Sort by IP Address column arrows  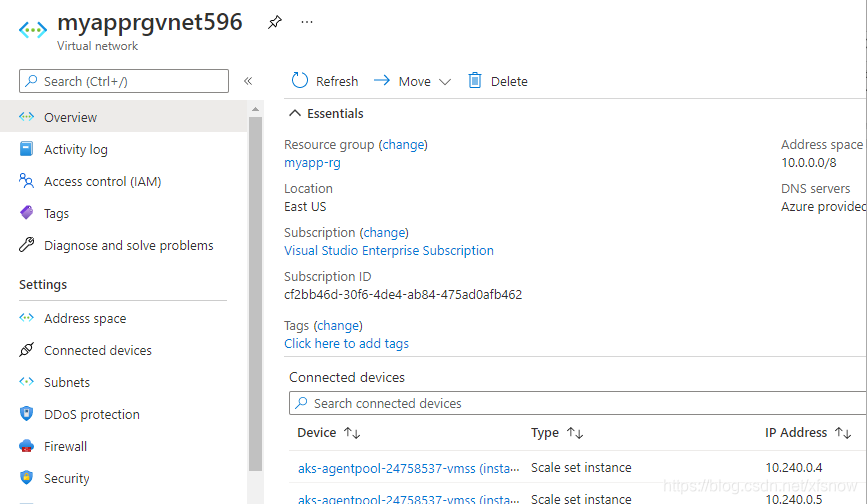pyautogui.click(x=843, y=433)
